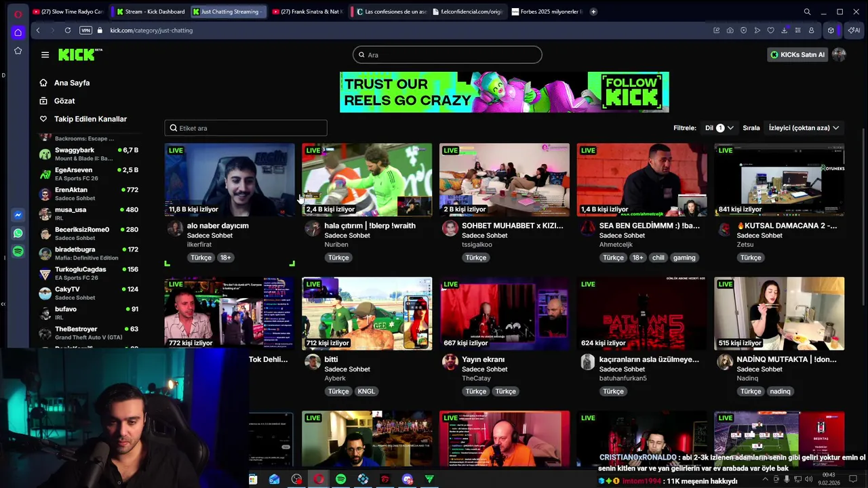Switch to Frank Sinatra YouTube tab
The height and width of the screenshot is (488, 868).
pyautogui.click(x=307, y=12)
